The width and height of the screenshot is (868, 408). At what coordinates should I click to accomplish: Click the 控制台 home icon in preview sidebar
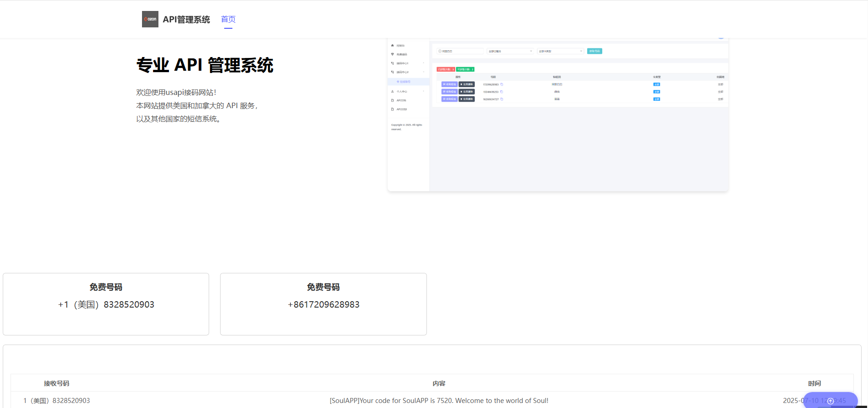392,46
